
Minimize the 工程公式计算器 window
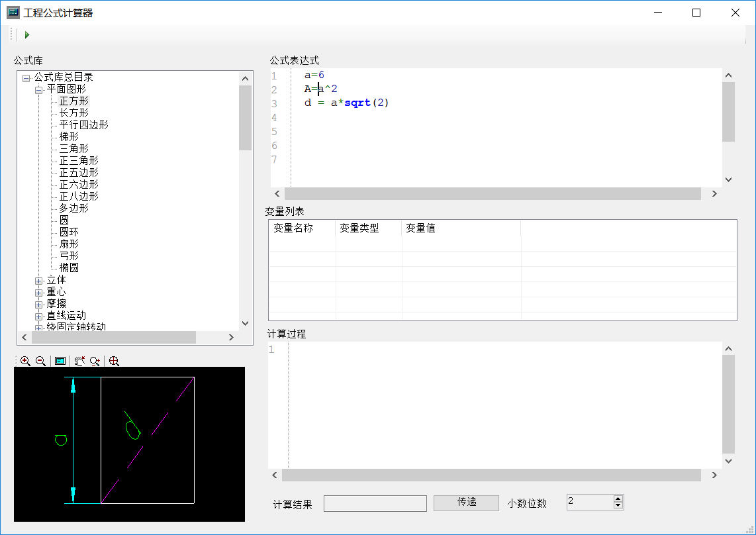(x=657, y=13)
